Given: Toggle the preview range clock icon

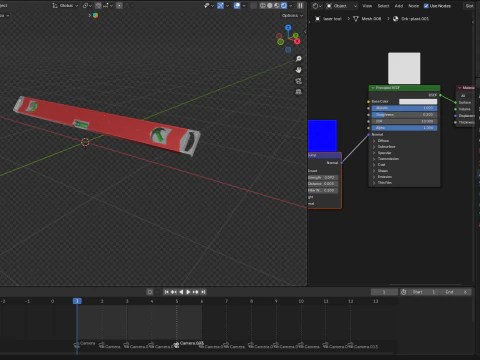Looking at the screenshot, I should click(x=403, y=292).
